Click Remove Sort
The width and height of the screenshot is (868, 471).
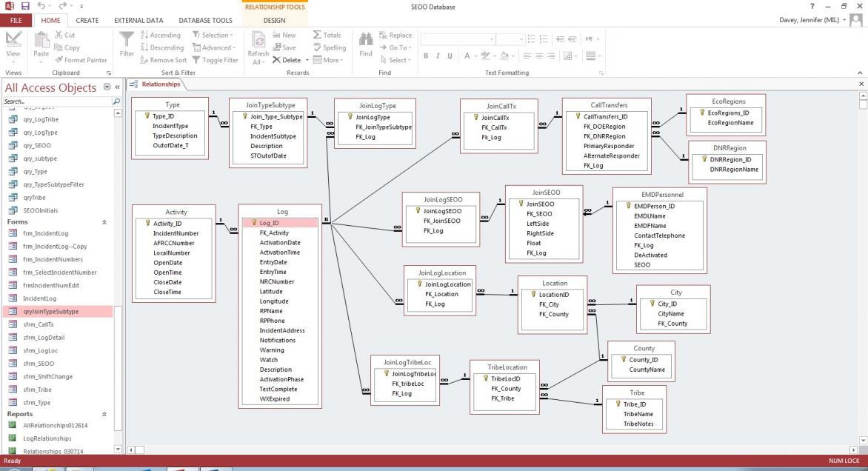click(x=163, y=60)
